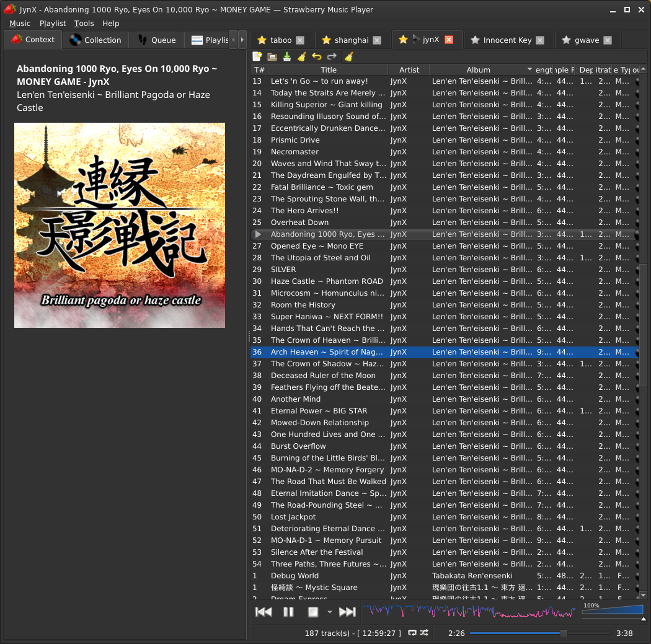Open the Context sidebar tab
The width and height of the screenshot is (651, 644).
(33, 40)
